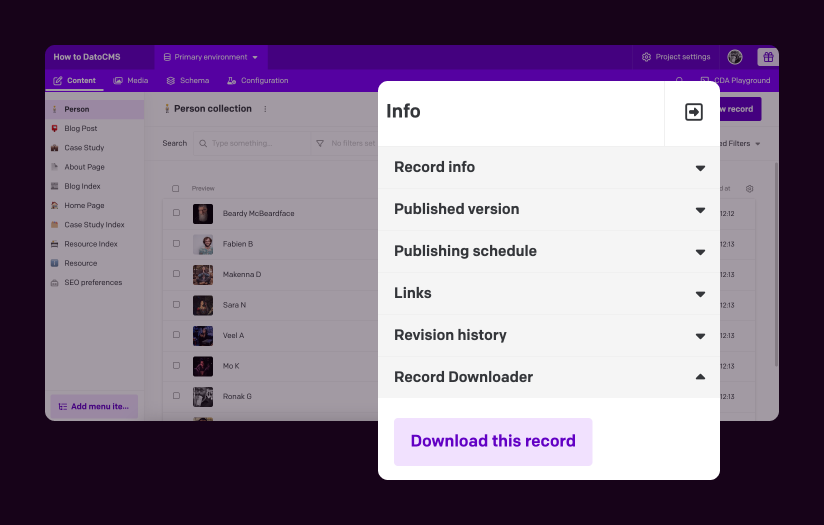
Task: Select Case Study in the sidebar
Action: (95, 148)
